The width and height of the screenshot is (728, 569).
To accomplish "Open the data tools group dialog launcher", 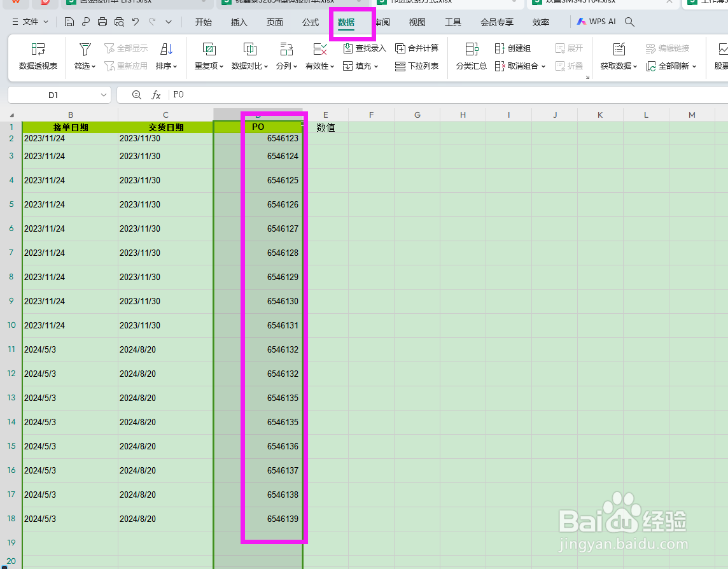I will pos(587,77).
